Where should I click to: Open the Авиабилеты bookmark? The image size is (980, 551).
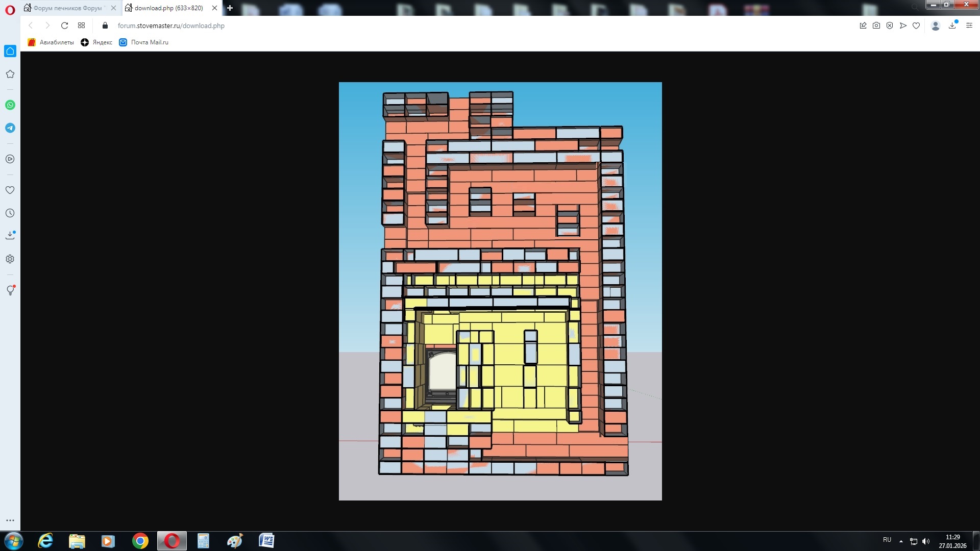(51, 42)
